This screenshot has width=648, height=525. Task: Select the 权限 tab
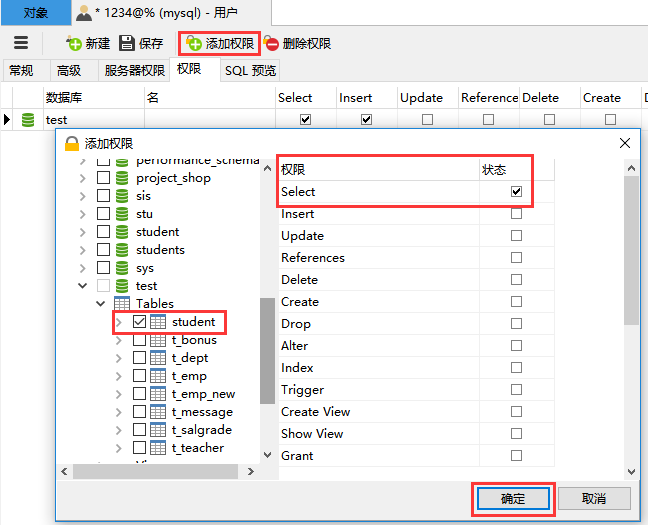tap(195, 69)
